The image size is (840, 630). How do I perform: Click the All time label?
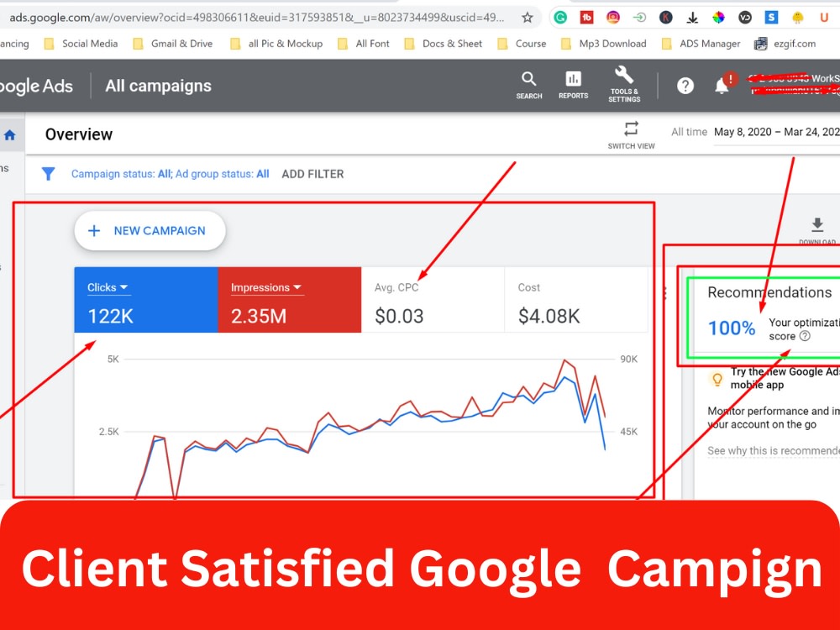689,132
